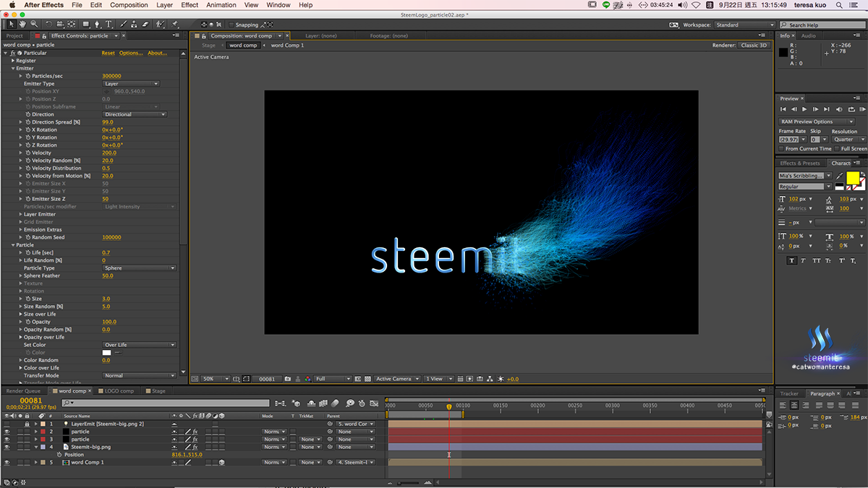Open the Transfer Mode dropdown
868x488 pixels.
pyautogui.click(x=139, y=376)
